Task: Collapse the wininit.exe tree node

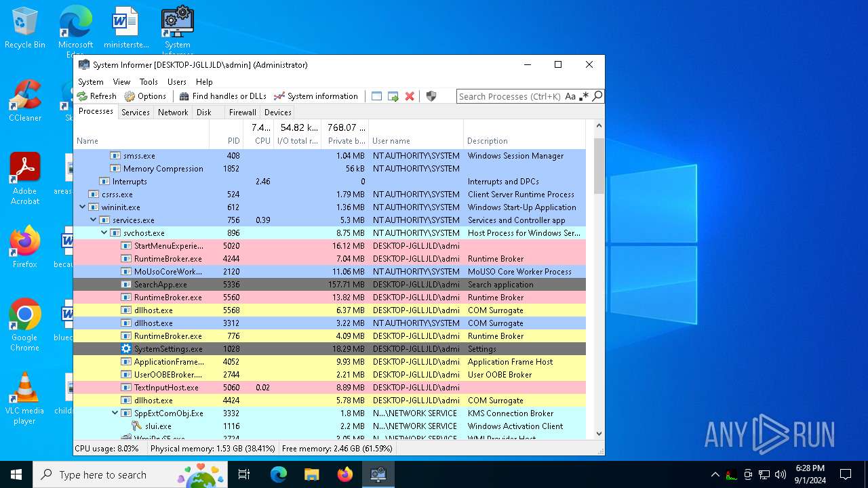Action: [83, 207]
